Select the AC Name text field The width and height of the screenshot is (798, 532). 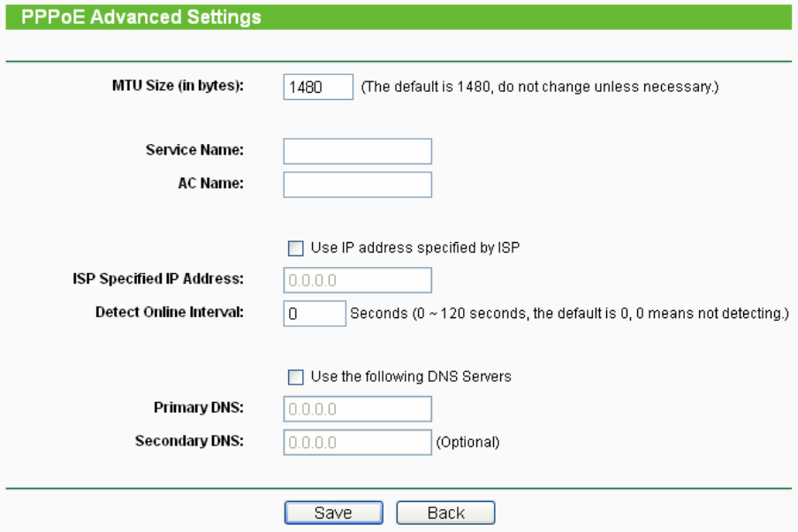coord(357,185)
